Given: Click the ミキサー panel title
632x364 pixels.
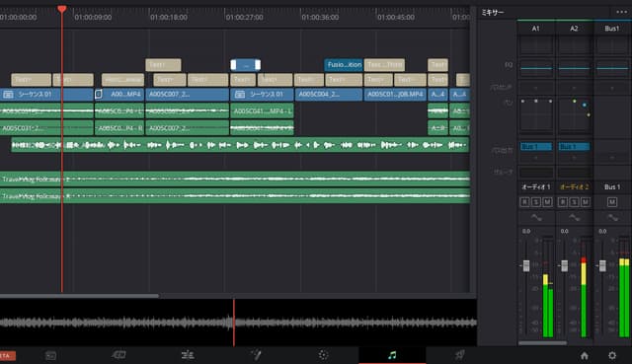Looking at the screenshot, I should tap(493, 13).
